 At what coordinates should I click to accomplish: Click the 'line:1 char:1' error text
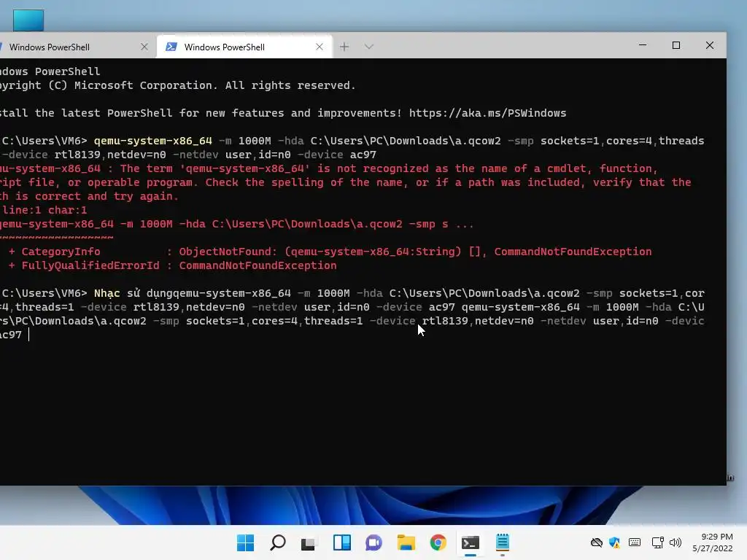(44, 211)
